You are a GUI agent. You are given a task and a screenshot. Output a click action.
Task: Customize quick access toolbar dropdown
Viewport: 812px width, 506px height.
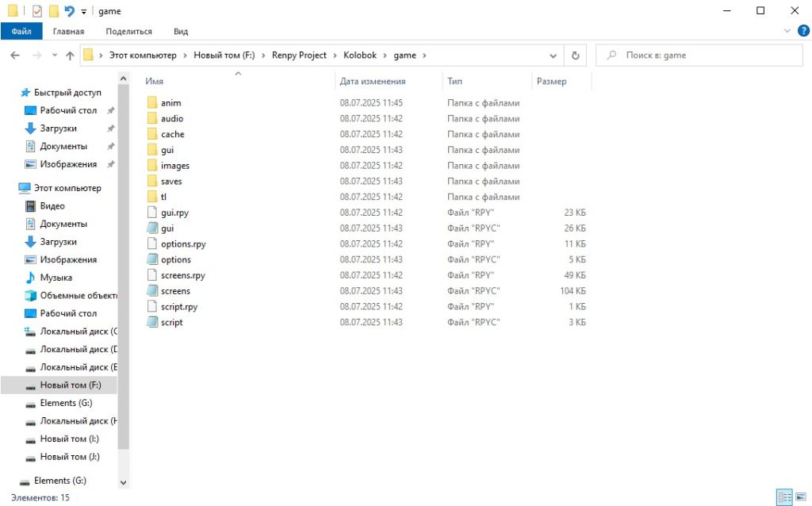(x=83, y=12)
